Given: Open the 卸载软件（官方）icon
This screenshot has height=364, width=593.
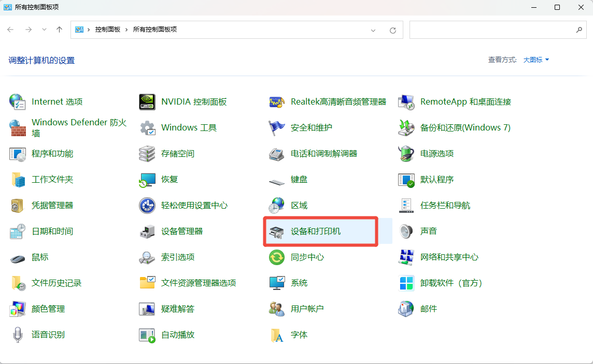Looking at the screenshot, I should (406, 283).
